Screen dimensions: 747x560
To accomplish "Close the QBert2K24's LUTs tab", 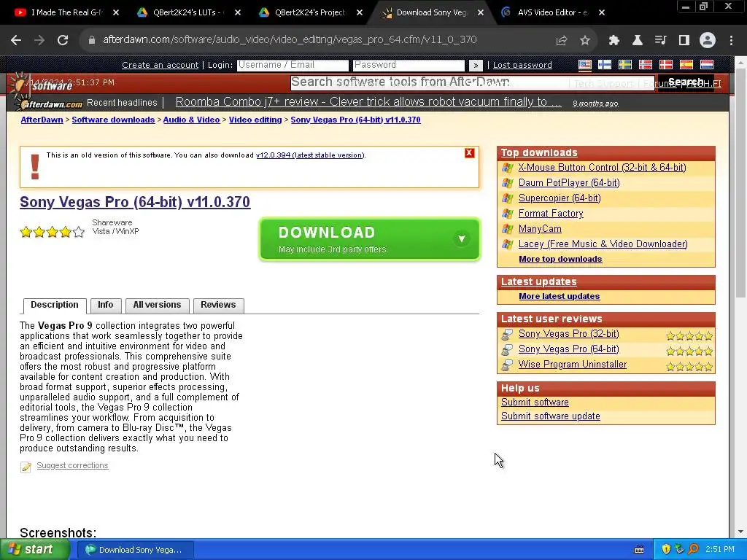I will pos(238,12).
